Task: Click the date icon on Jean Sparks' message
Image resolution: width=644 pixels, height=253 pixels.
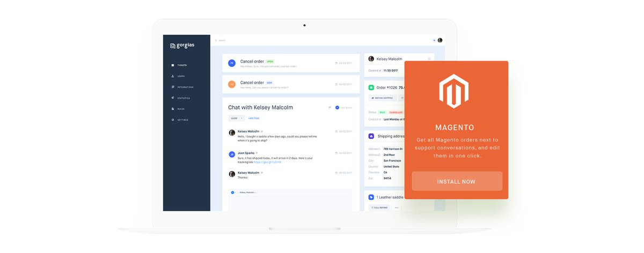Action: coord(336,153)
